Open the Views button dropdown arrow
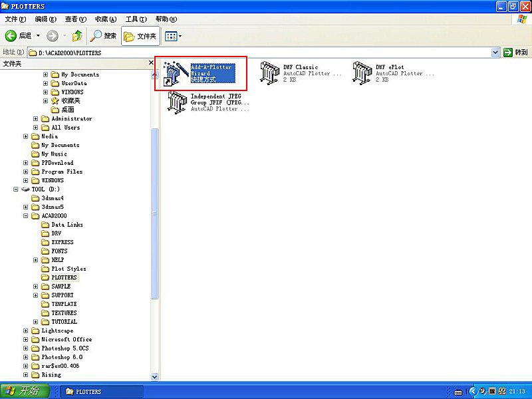Viewport: 532px width, 399px height. 180,36
